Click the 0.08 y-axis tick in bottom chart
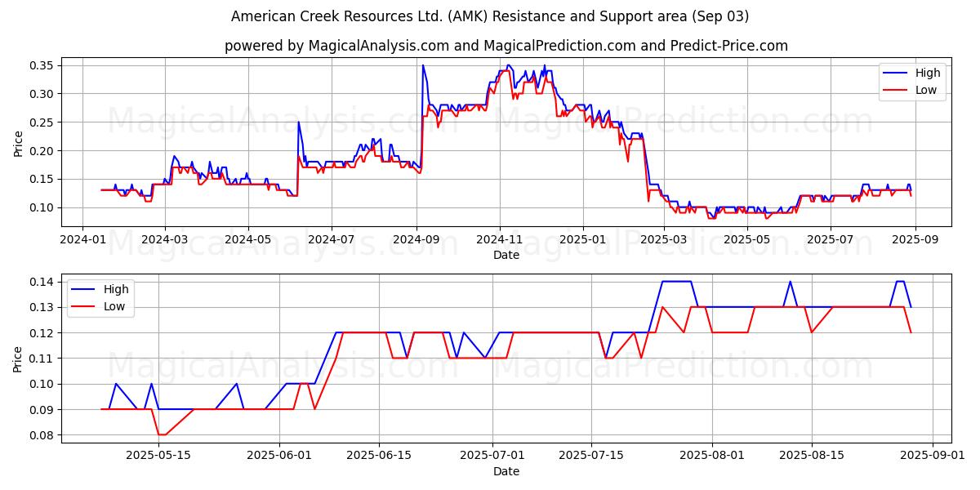 point(42,435)
